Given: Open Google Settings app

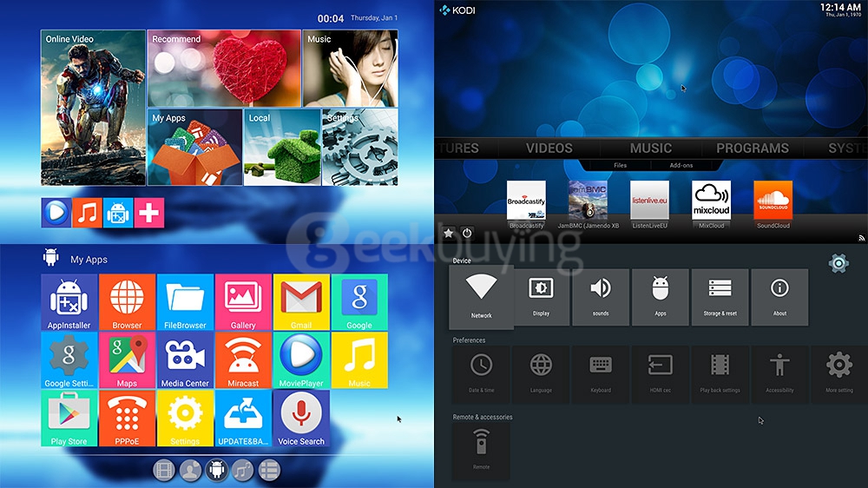Looking at the screenshot, I should [x=69, y=360].
